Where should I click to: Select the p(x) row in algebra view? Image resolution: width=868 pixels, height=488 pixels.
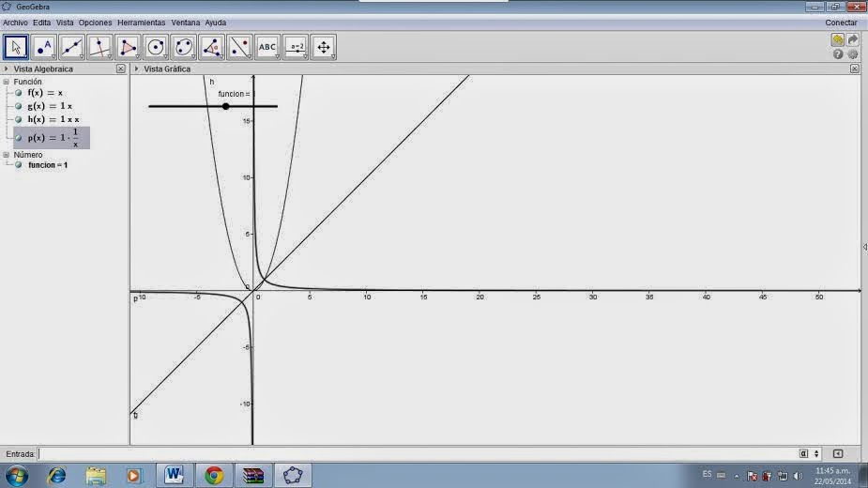52,137
